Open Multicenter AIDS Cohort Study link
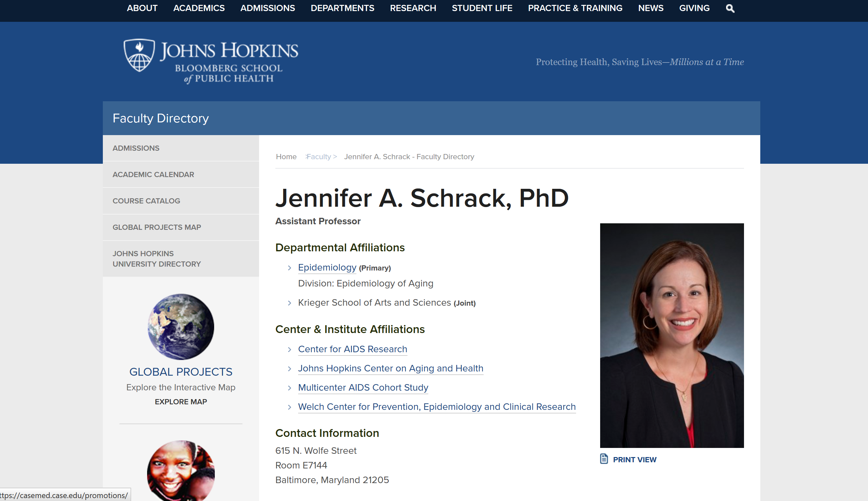 363,387
